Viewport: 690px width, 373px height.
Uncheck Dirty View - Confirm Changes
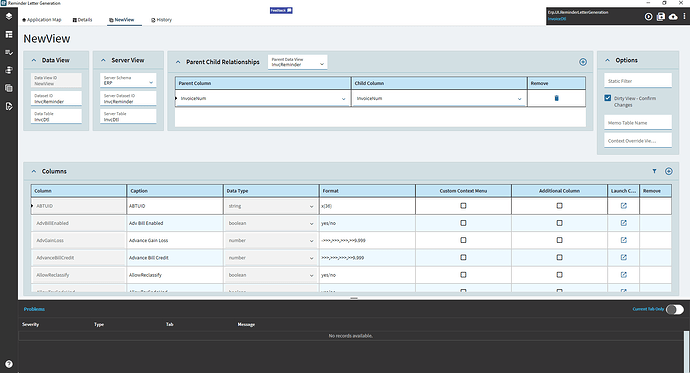(607, 98)
